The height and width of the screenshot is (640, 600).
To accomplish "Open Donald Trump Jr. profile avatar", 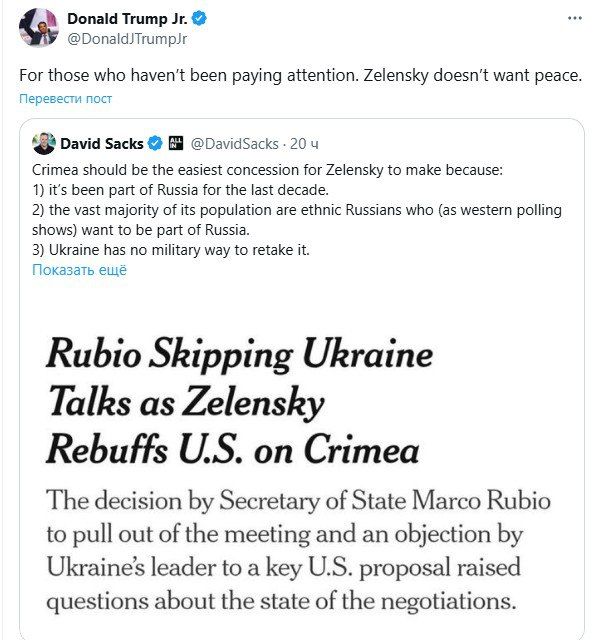I will [39, 28].
